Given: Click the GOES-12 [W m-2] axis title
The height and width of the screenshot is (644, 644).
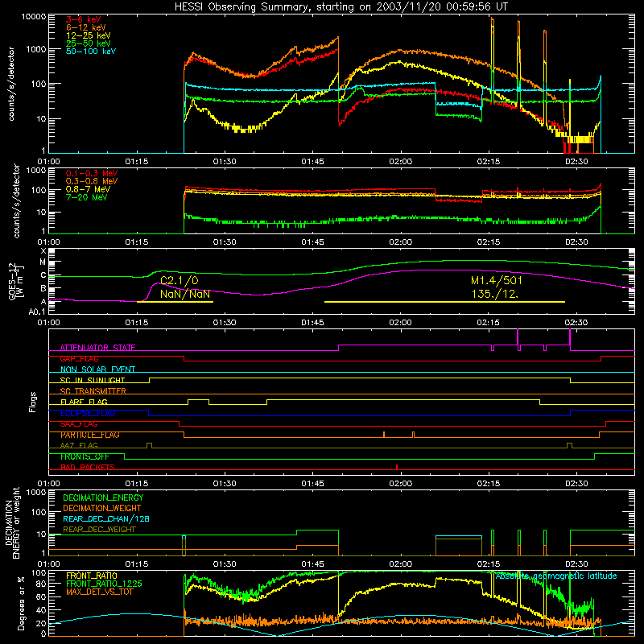Looking at the screenshot, I should (15, 281).
